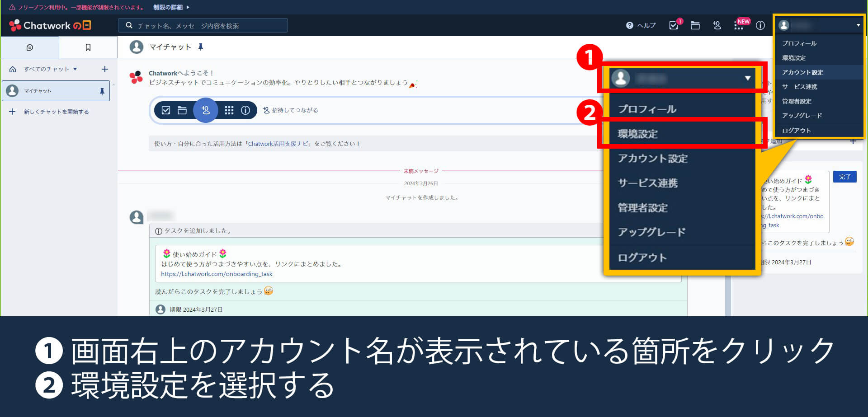Select 環境設定 from the account menu

794,58
